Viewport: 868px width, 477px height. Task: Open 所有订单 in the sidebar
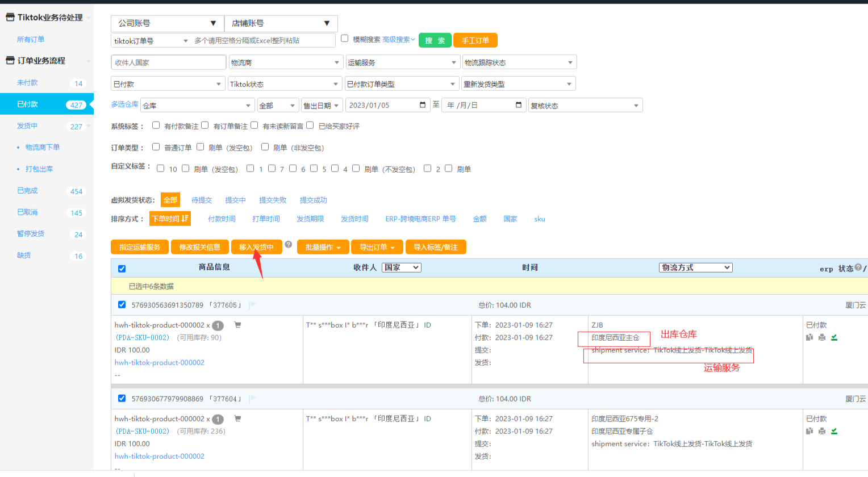point(31,39)
